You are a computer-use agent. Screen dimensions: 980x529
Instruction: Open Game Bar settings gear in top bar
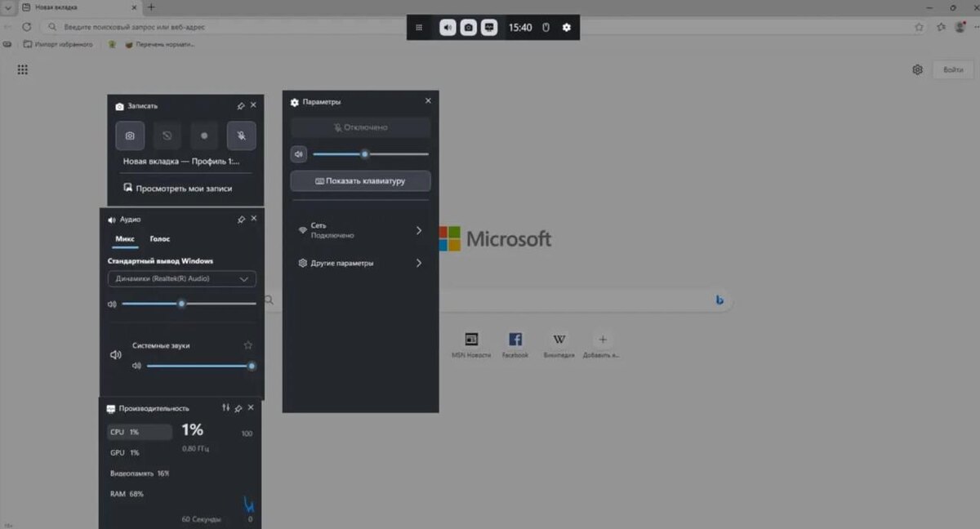[x=567, y=28]
